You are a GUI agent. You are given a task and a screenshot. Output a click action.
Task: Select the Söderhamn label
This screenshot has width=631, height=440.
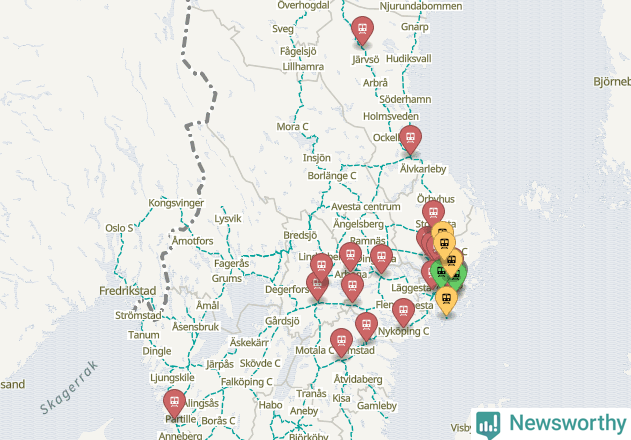(405, 99)
